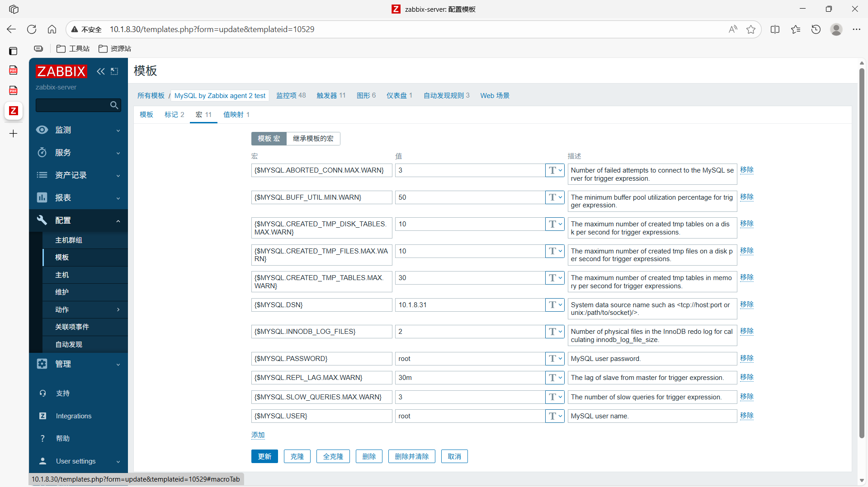
Task: Click the Support headset icon
Action: point(42,393)
